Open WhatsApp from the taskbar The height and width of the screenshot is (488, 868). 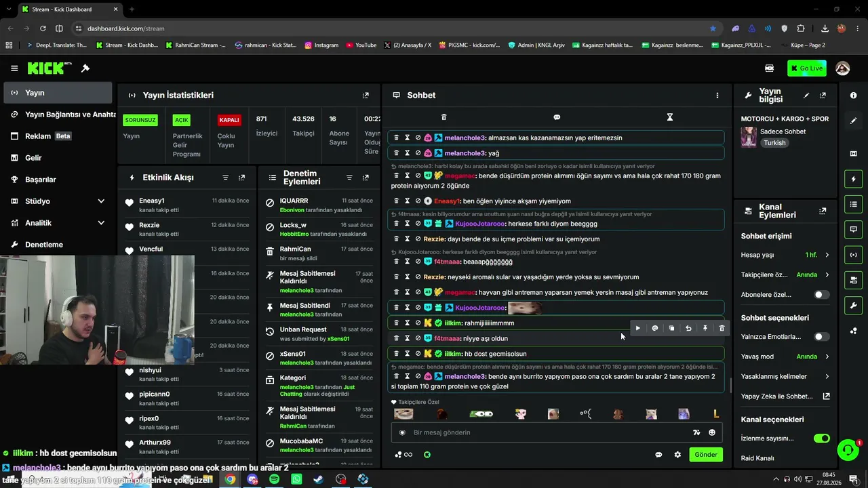click(296, 479)
